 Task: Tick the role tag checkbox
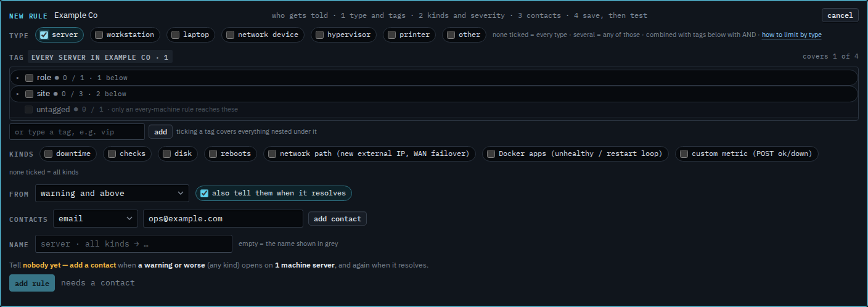point(29,78)
